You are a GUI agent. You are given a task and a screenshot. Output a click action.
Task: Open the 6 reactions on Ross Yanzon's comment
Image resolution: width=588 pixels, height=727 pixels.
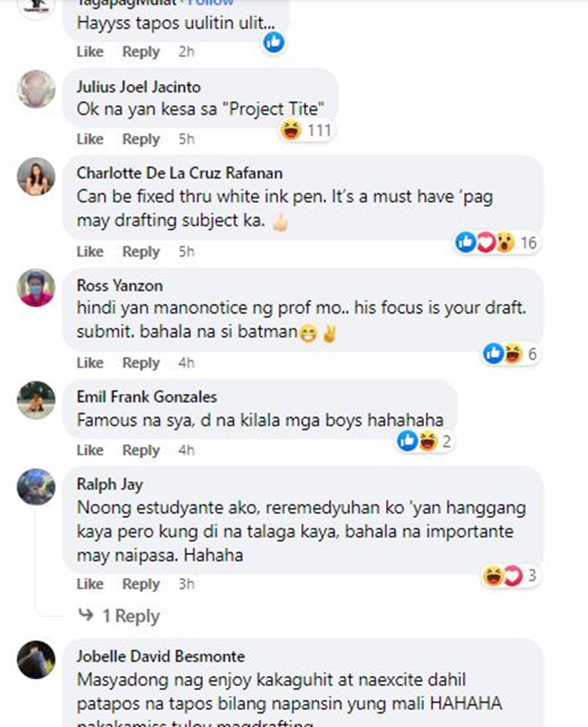pyautogui.click(x=510, y=354)
